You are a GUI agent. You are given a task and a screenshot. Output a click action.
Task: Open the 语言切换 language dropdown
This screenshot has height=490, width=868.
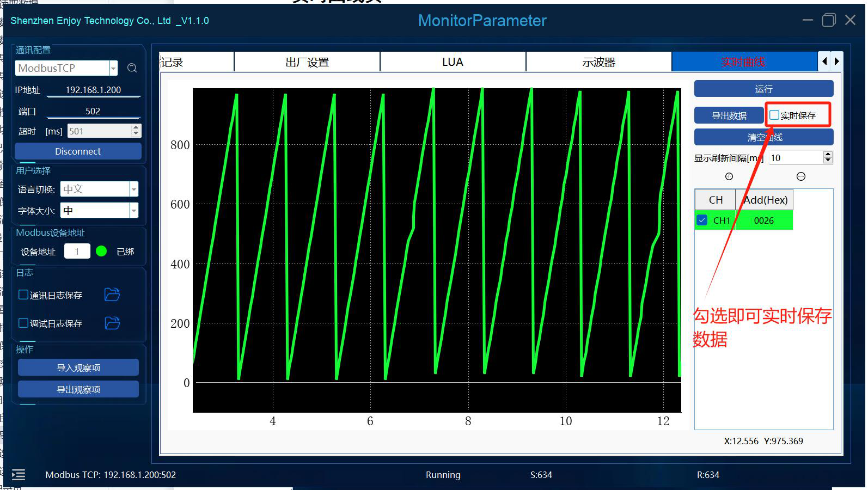tap(134, 189)
